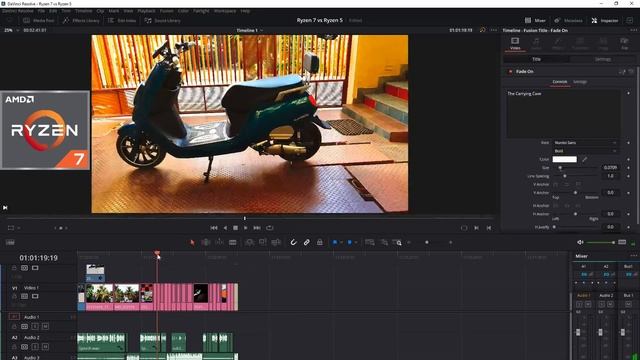Select the File tab in Inspector

(x=624, y=44)
